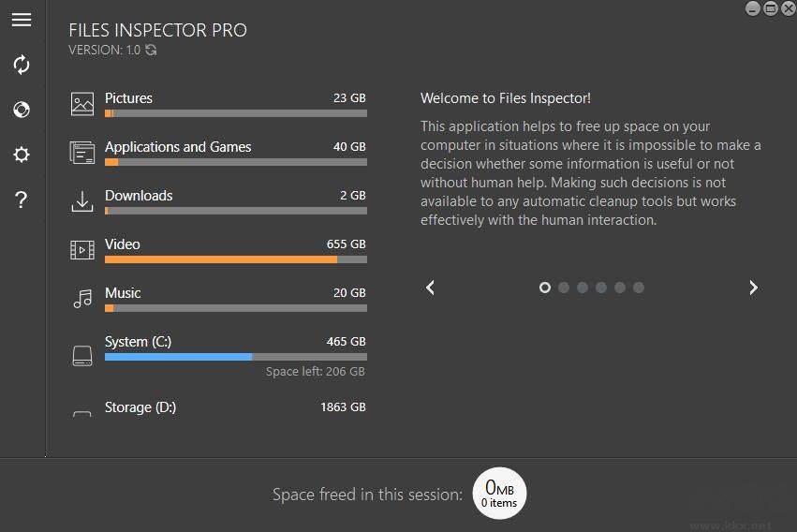
Task: Click the Music note icon
Action: [x=82, y=299]
